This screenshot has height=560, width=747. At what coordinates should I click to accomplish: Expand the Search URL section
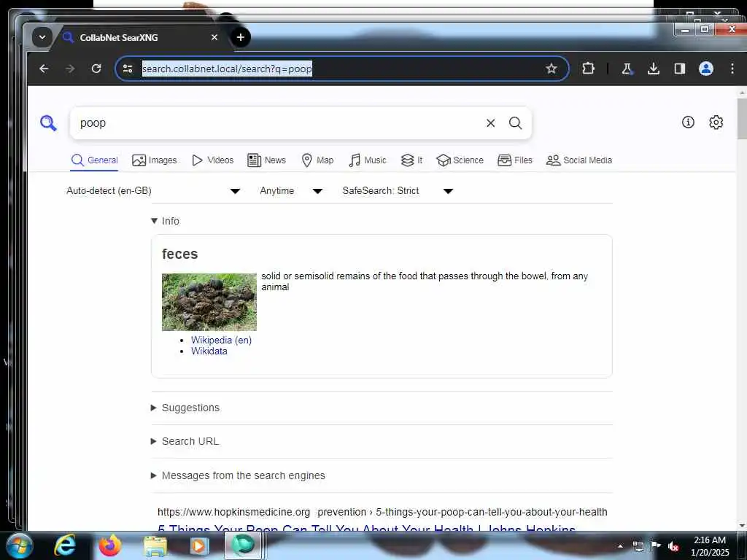185,441
